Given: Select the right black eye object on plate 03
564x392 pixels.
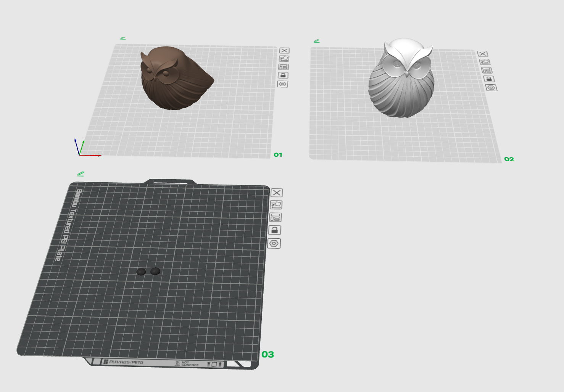Looking at the screenshot, I should (155, 271).
